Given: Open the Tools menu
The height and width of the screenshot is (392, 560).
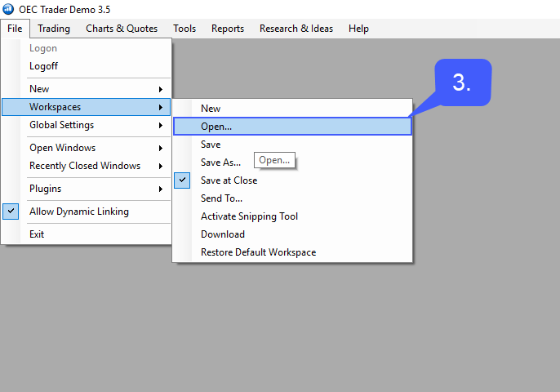Looking at the screenshot, I should click(x=184, y=29).
